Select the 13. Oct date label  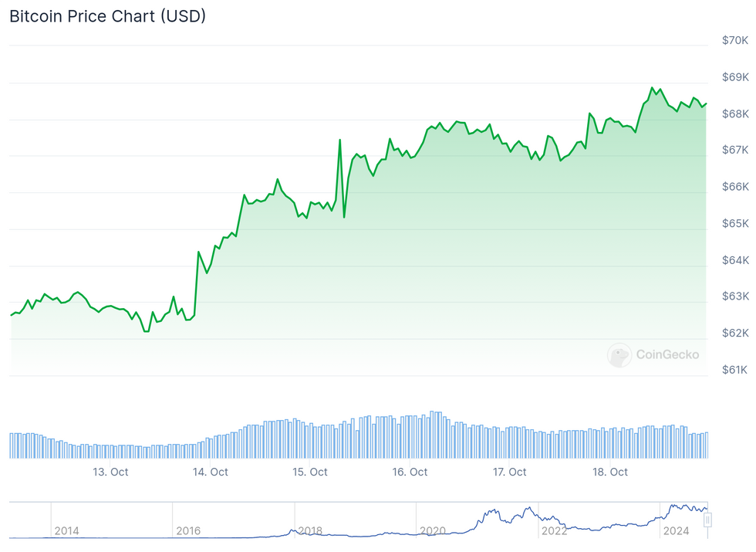[110, 472]
